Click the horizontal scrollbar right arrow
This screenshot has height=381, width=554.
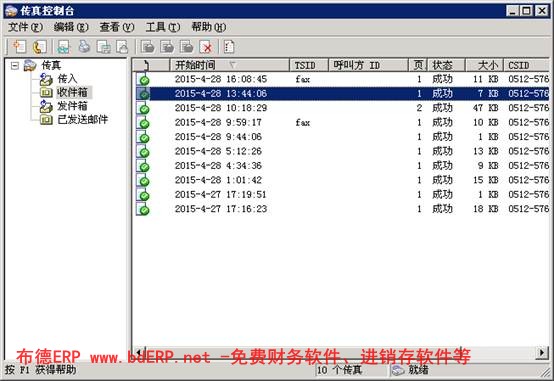pos(542,352)
